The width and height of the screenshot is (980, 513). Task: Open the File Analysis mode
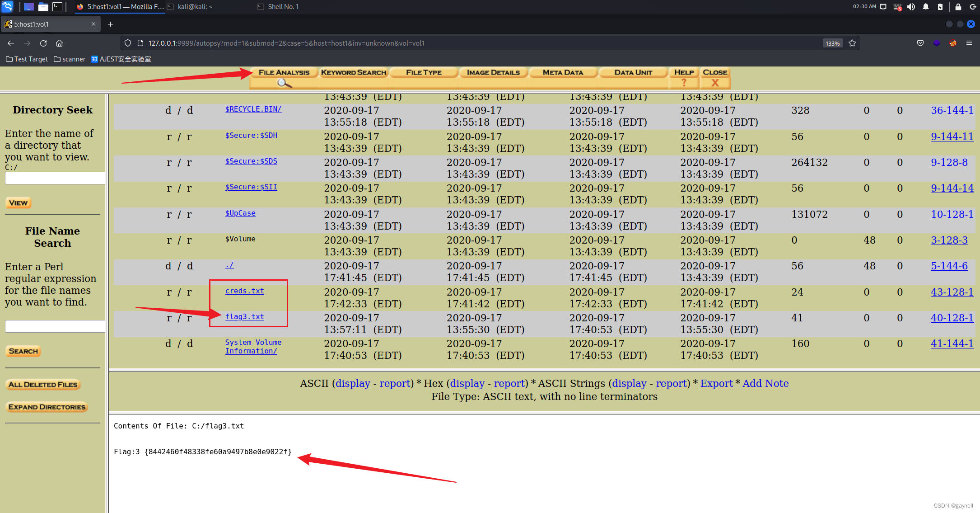coord(284,72)
